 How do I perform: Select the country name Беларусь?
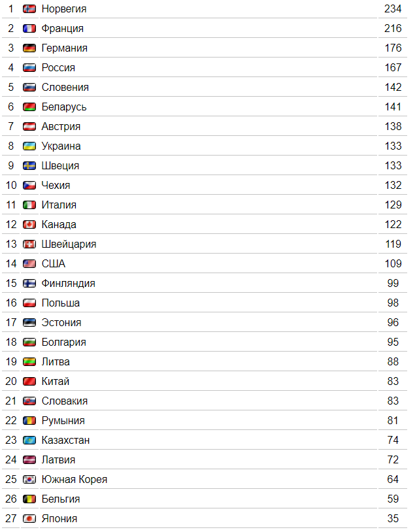[x=64, y=107]
